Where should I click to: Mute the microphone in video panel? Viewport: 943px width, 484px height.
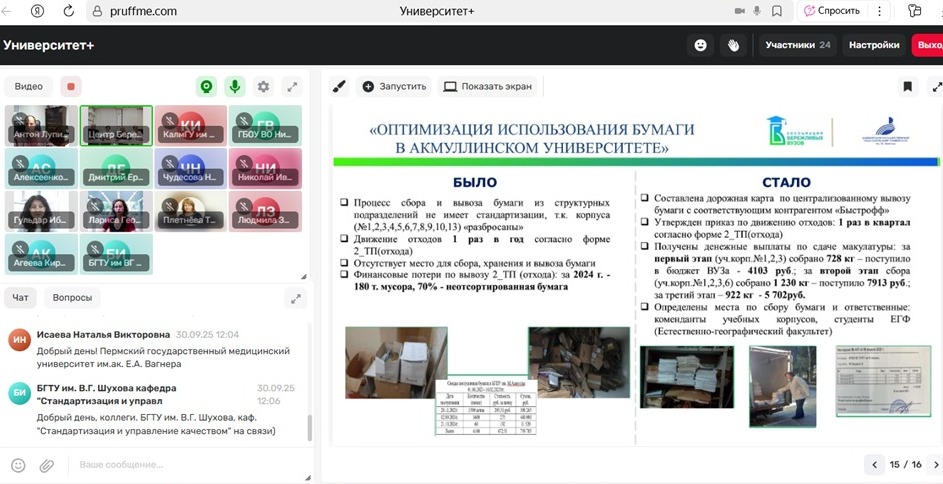235,87
